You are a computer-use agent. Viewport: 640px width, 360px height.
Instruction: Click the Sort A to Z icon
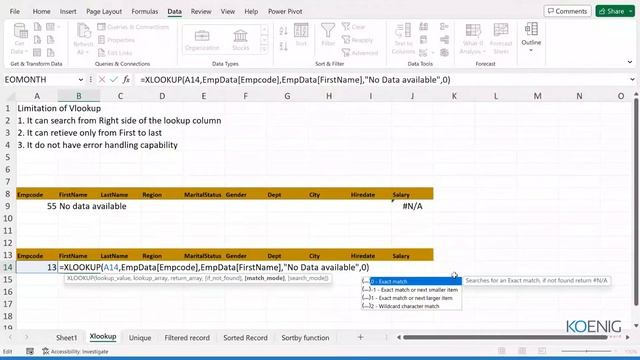coord(284,30)
